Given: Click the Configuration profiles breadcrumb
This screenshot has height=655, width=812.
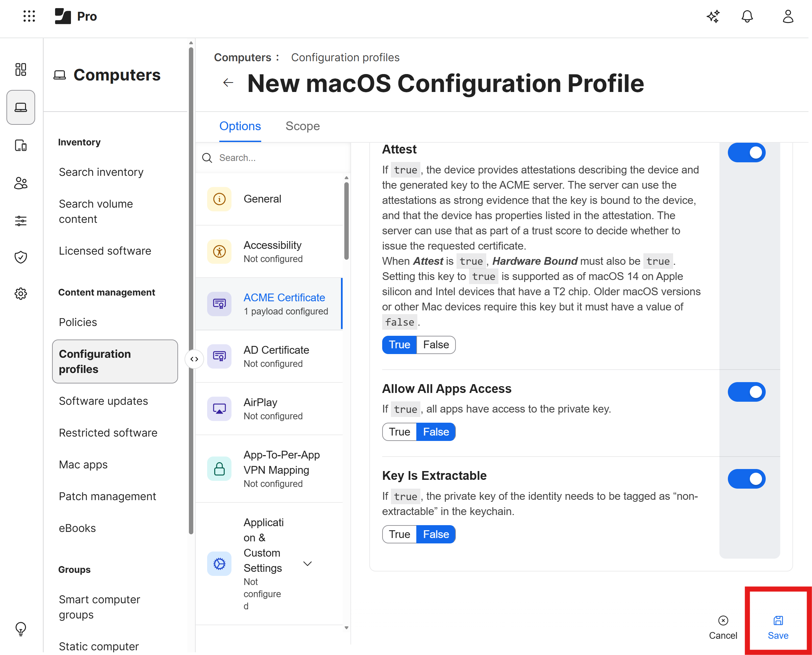Looking at the screenshot, I should click(x=345, y=57).
